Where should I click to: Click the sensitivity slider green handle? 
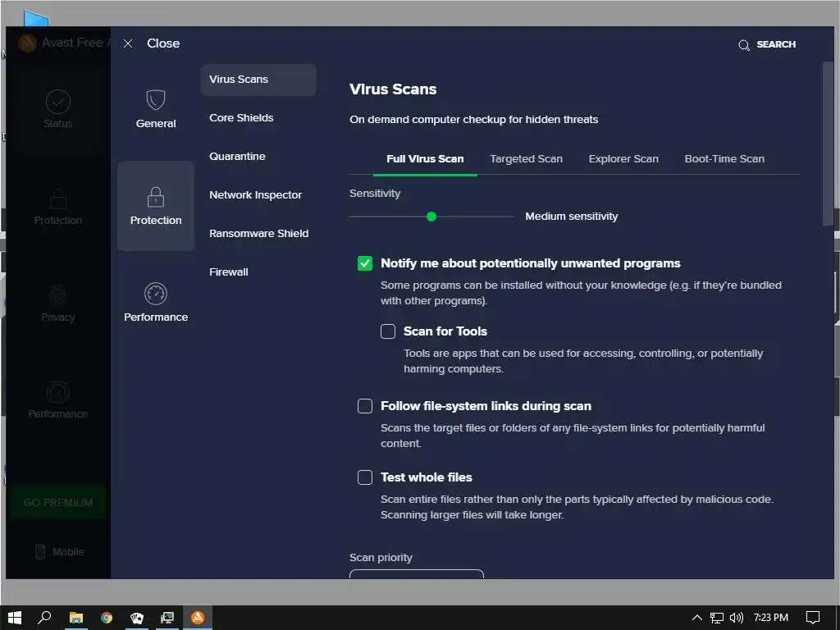431,217
